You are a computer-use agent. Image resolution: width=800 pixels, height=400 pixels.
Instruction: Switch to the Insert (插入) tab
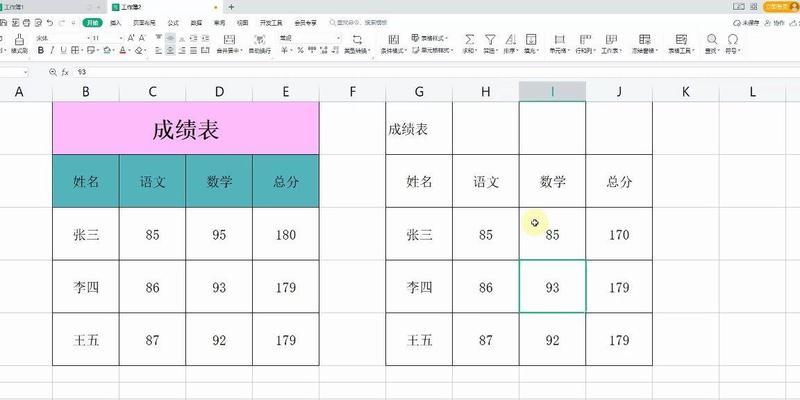pyautogui.click(x=116, y=22)
